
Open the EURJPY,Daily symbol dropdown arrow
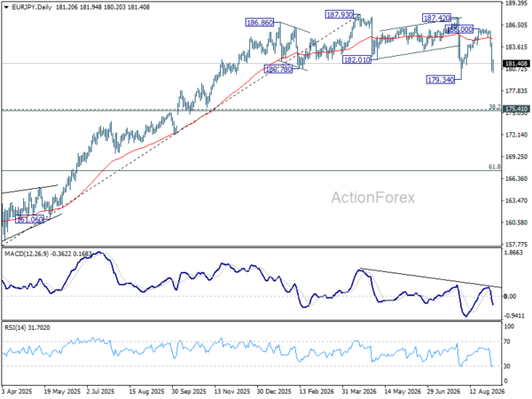(6, 7)
